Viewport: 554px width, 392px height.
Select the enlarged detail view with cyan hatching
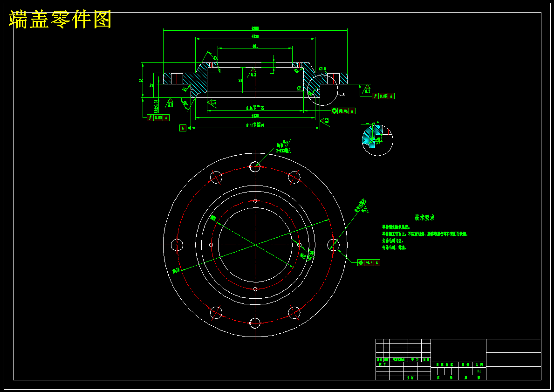point(377,140)
